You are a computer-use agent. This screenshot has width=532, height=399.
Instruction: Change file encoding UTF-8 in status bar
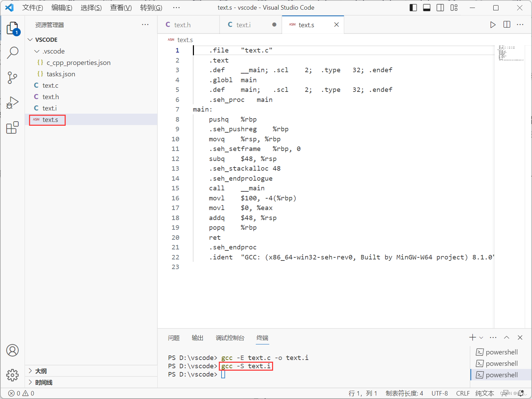point(439,393)
